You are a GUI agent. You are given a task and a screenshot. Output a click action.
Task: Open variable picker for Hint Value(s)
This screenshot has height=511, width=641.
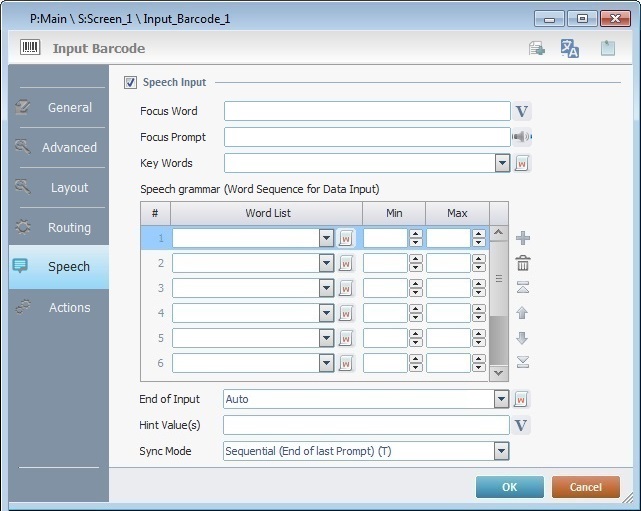(521, 425)
